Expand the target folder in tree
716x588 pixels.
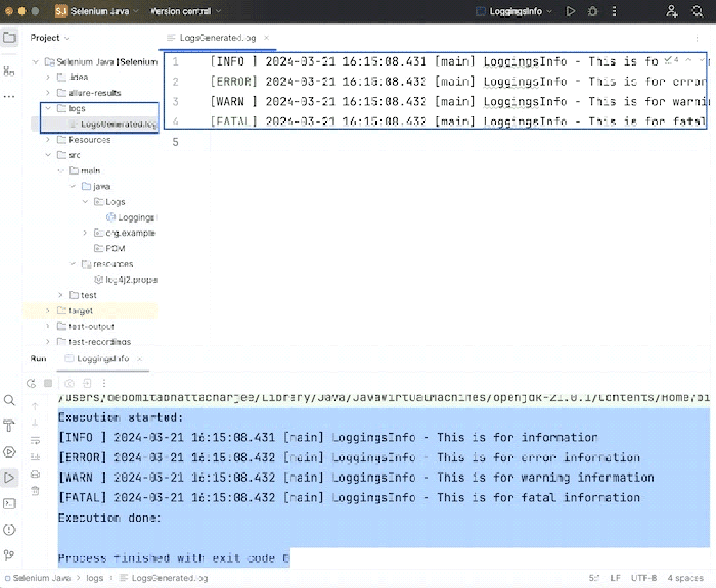pos(48,311)
